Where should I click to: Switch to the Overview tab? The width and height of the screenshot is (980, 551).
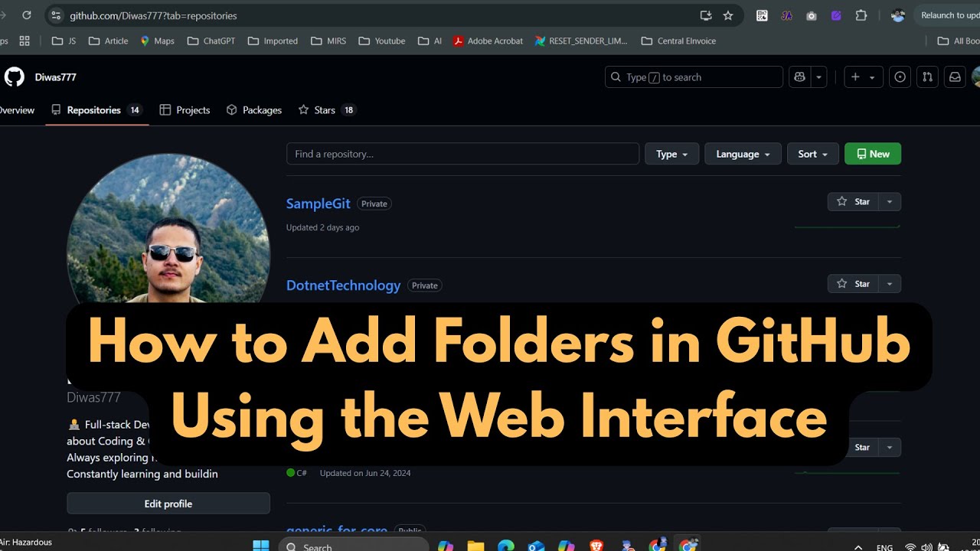coord(15,110)
